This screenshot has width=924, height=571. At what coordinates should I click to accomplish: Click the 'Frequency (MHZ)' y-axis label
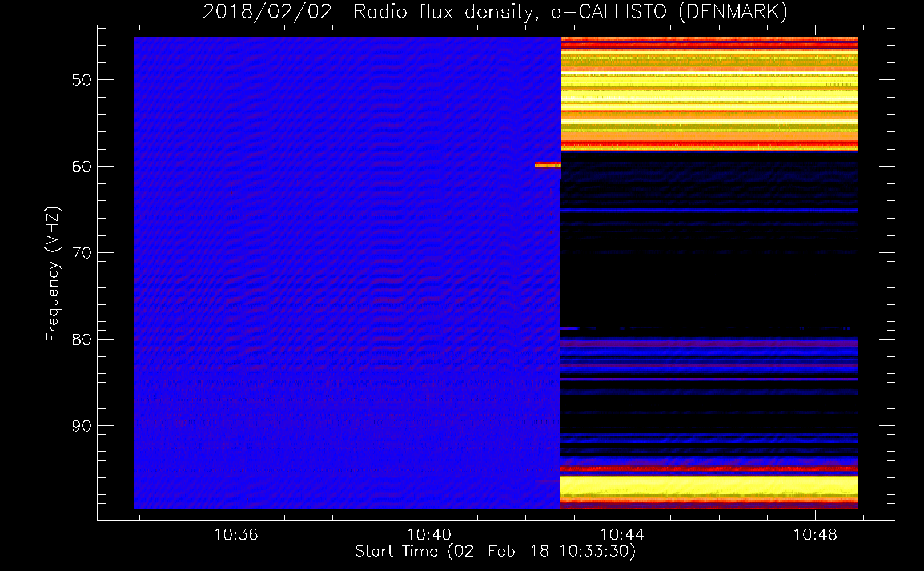coord(53,274)
